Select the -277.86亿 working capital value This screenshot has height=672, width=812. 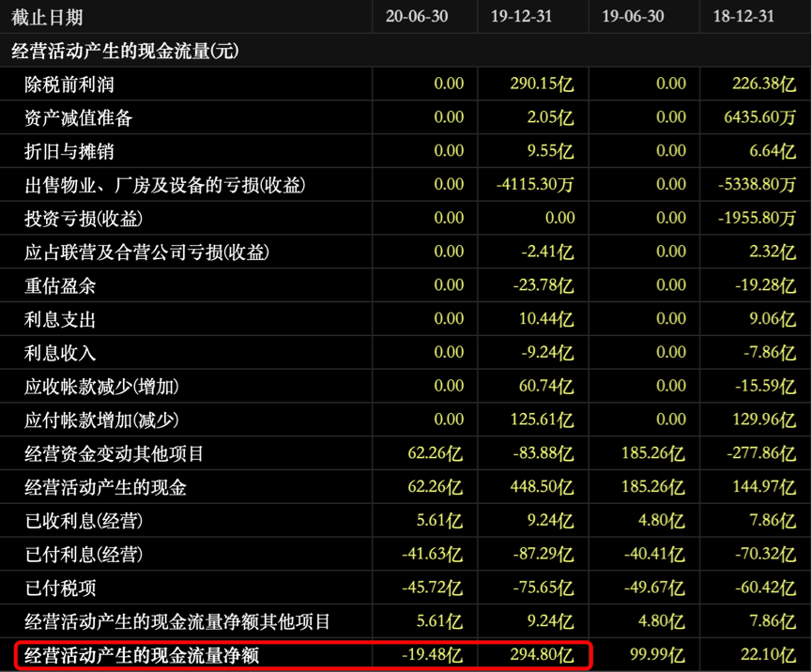coord(761,454)
